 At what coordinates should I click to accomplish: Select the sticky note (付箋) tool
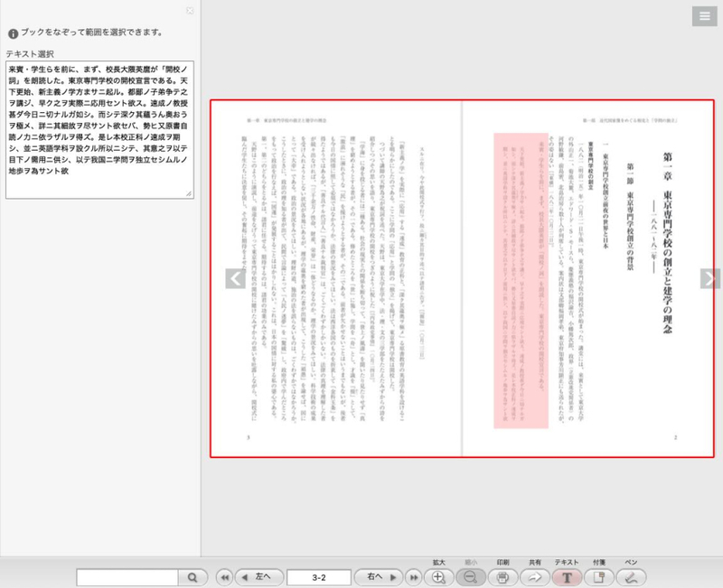click(599, 576)
